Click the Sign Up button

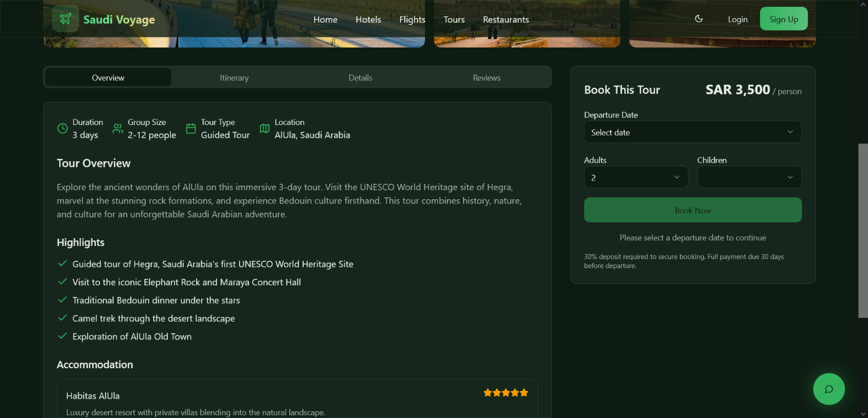783,19
